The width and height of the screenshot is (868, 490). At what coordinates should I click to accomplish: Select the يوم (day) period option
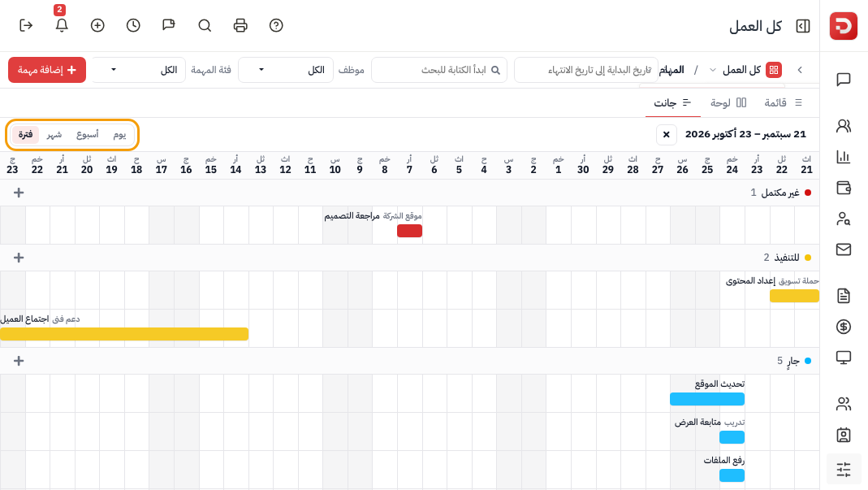pyautogui.click(x=119, y=135)
